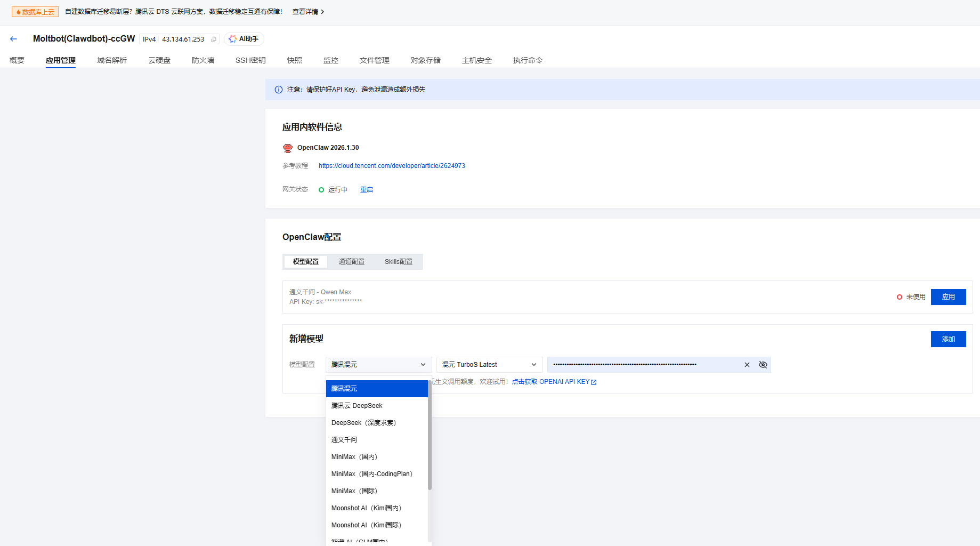Choose MiniMax(国内-CodingPlan) option

(x=377, y=474)
